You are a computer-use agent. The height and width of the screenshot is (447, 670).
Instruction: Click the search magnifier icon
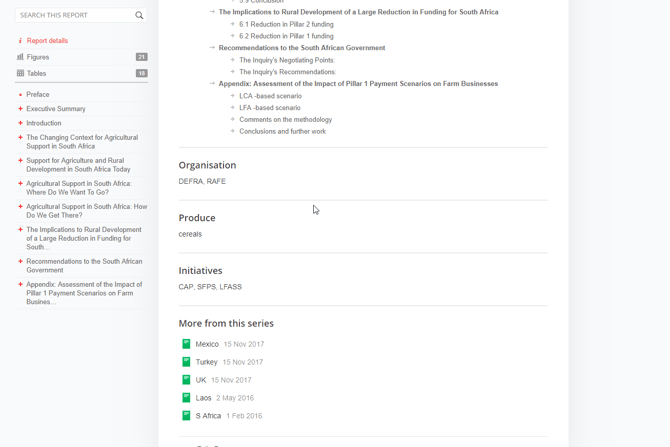point(139,15)
